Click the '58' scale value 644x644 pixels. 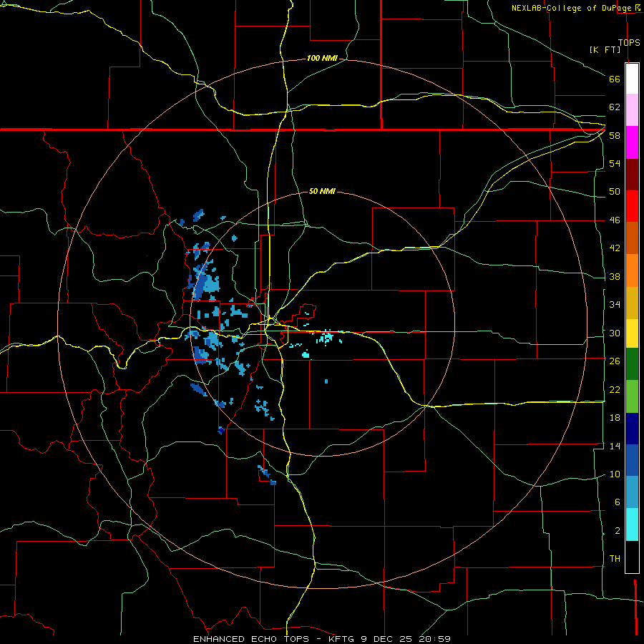point(615,135)
